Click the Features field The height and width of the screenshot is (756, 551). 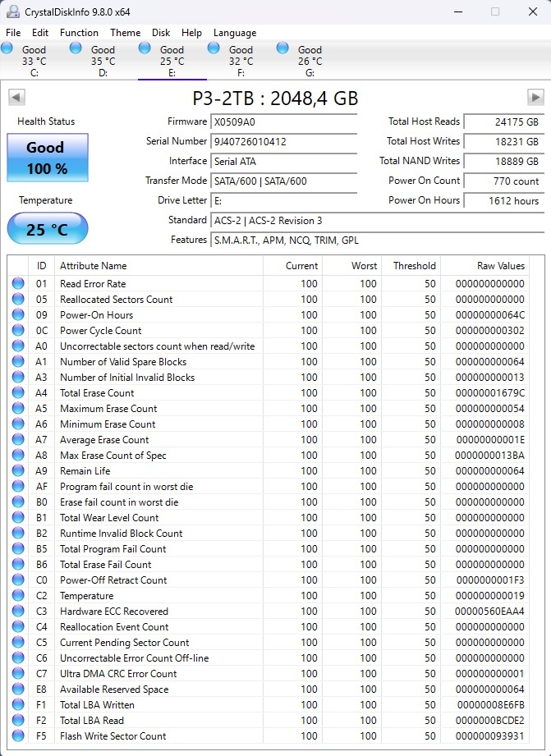pyautogui.click(x=377, y=241)
